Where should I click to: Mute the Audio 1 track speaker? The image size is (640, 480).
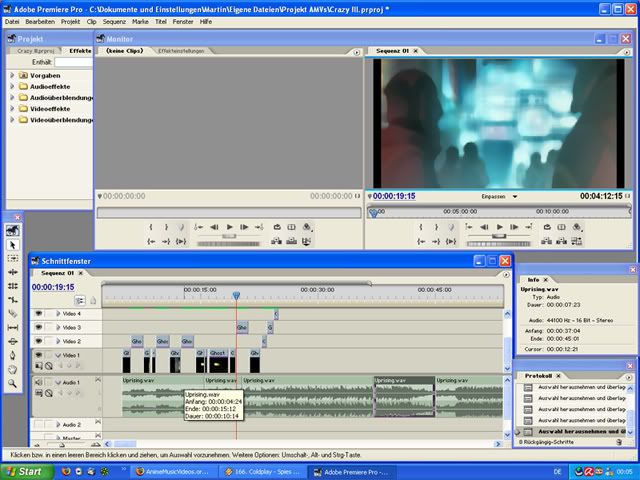(x=39, y=382)
